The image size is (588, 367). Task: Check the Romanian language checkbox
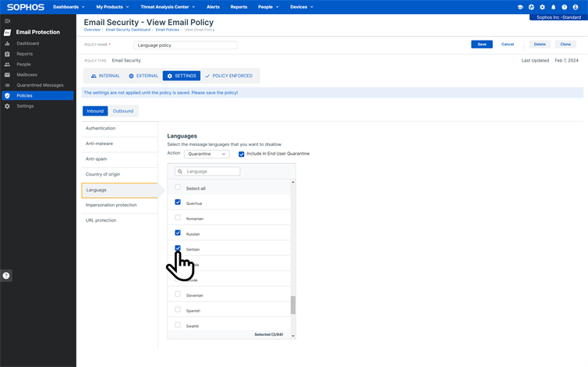178,218
